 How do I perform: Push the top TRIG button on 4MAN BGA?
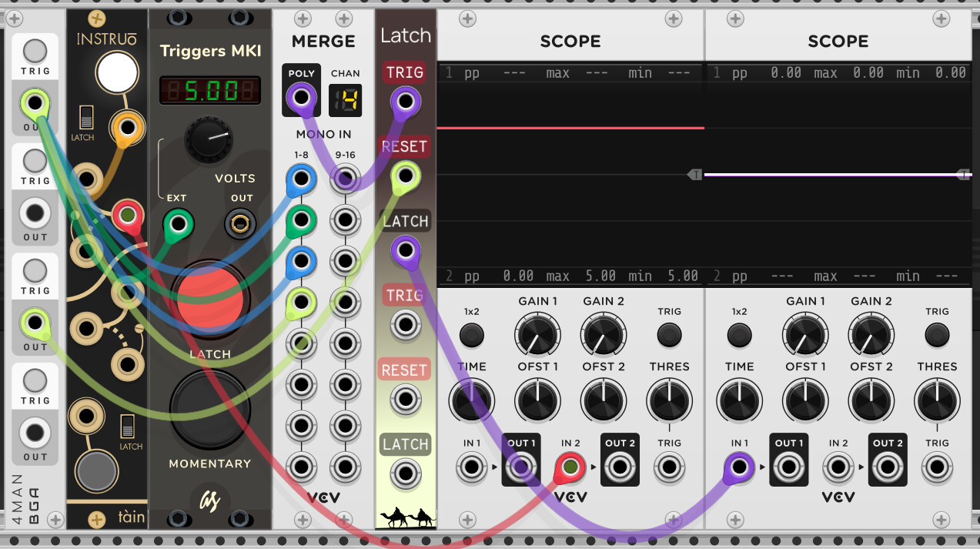[x=35, y=51]
